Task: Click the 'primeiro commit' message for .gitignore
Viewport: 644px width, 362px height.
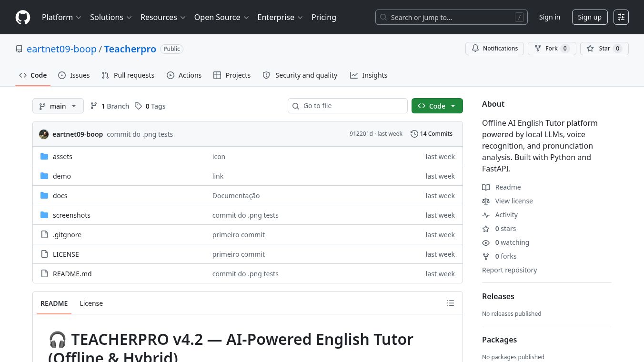Action: tap(239, 235)
